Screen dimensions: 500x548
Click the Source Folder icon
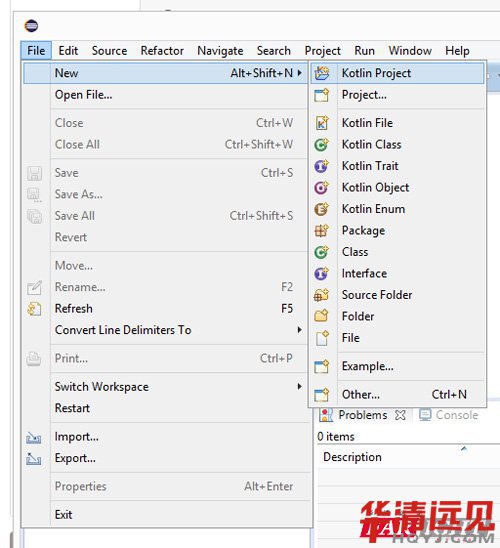tap(321, 295)
